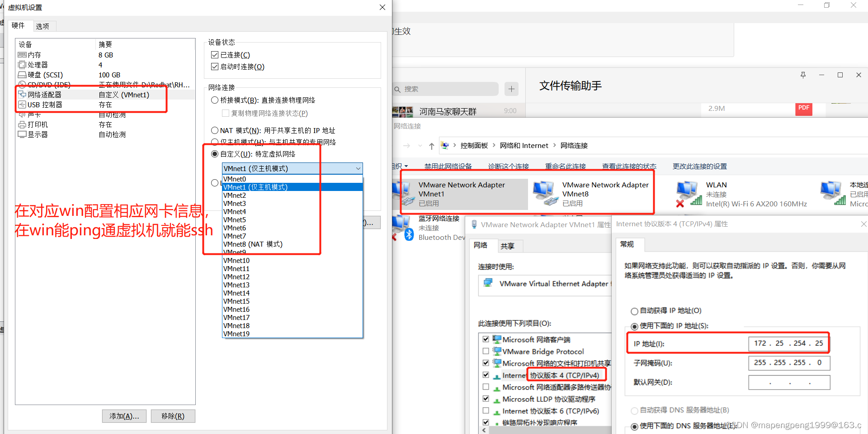
Task: Click 诊断这个连接 toolbar command
Action: pyautogui.click(x=509, y=166)
